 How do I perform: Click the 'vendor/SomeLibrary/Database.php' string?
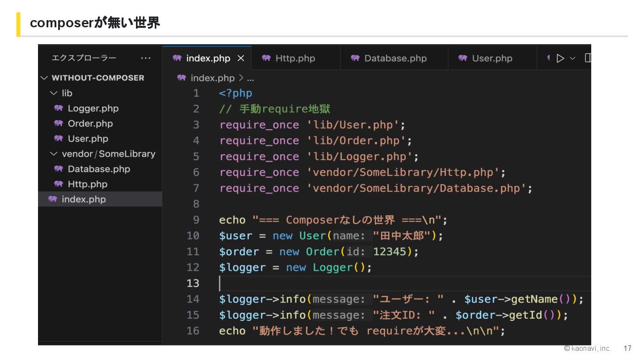click(416, 188)
